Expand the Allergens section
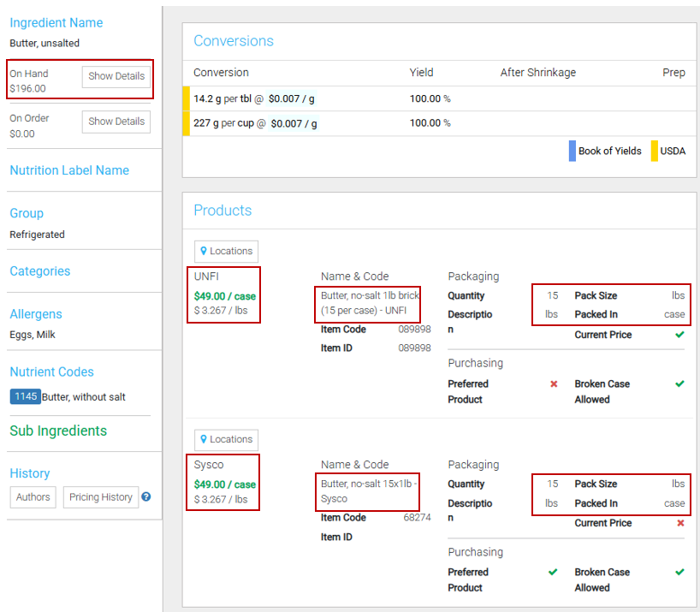This screenshot has height=612, width=700. click(x=35, y=313)
